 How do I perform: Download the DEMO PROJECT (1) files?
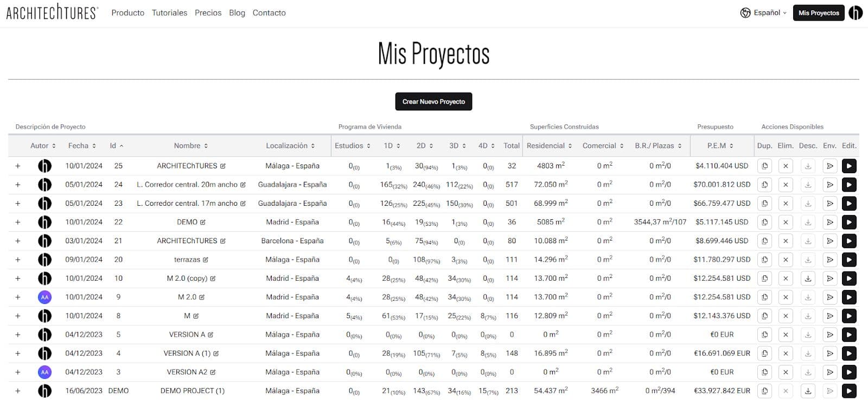[x=808, y=391]
